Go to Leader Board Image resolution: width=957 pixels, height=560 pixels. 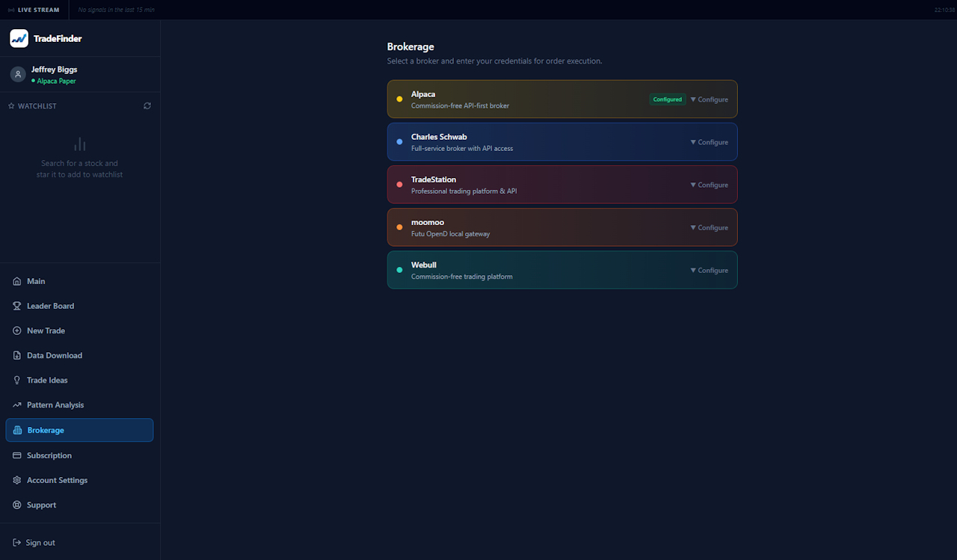pyautogui.click(x=79, y=306)
